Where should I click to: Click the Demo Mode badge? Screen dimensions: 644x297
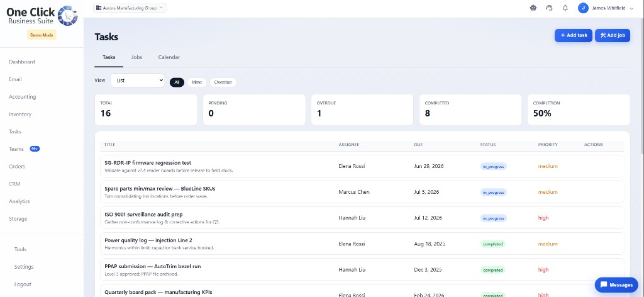[x=42, y=35]
